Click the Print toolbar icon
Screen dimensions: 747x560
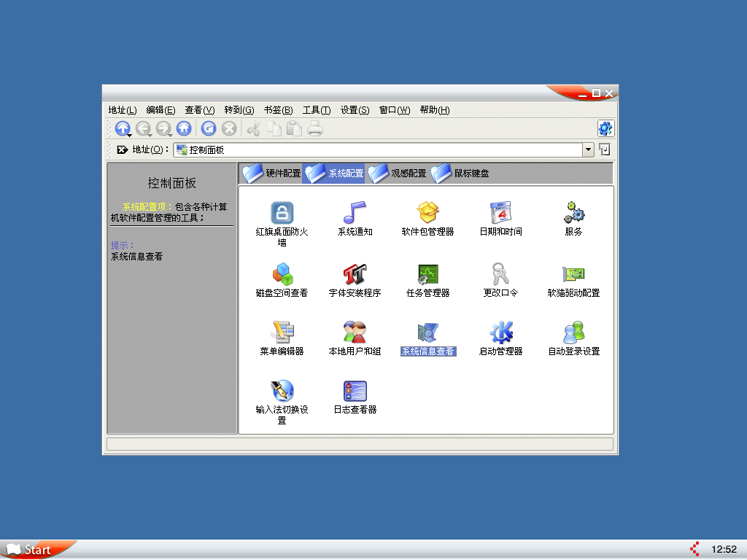(x=315, y=128)
